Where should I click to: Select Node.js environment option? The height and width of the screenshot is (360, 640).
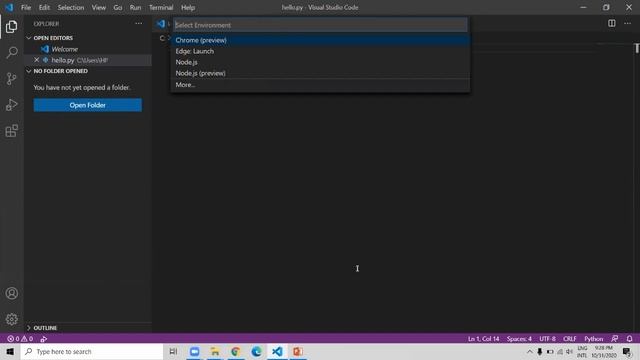coord(320,62)
